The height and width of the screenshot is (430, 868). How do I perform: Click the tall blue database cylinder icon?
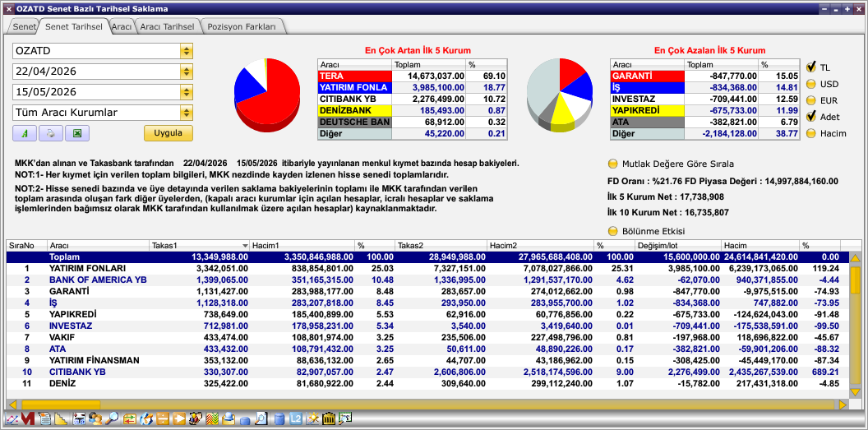(x=279, y=419)
